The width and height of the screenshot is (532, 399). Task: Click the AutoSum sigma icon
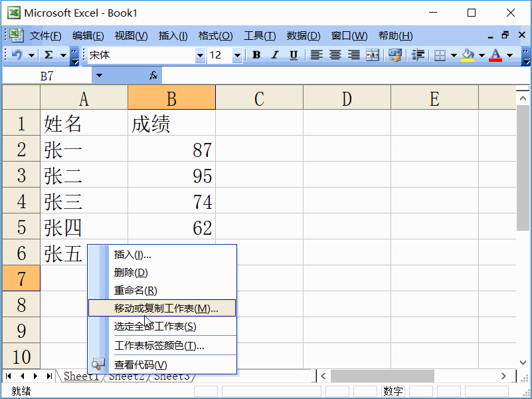coord(49,55)
